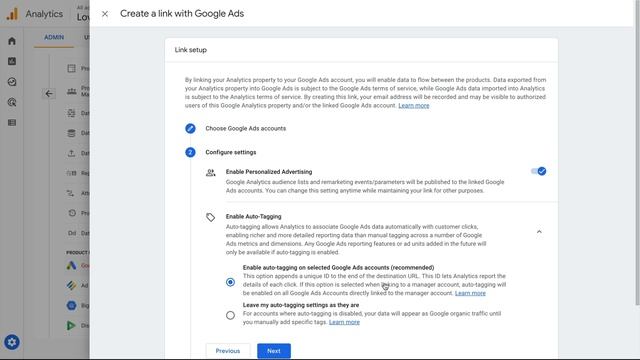640x360 pixels.
Task: Toggle Enable Personalized Advertising switch
Action: tap(538, 171)
